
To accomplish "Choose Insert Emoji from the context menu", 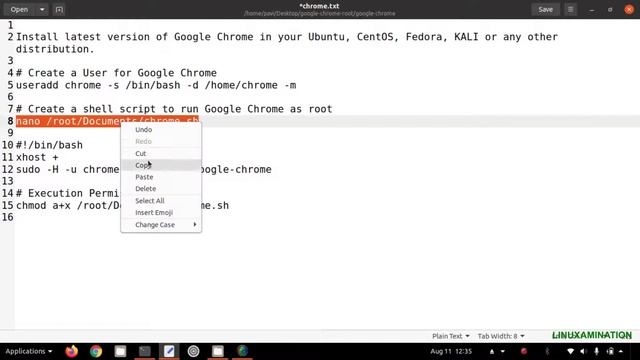I will [161, 213].
